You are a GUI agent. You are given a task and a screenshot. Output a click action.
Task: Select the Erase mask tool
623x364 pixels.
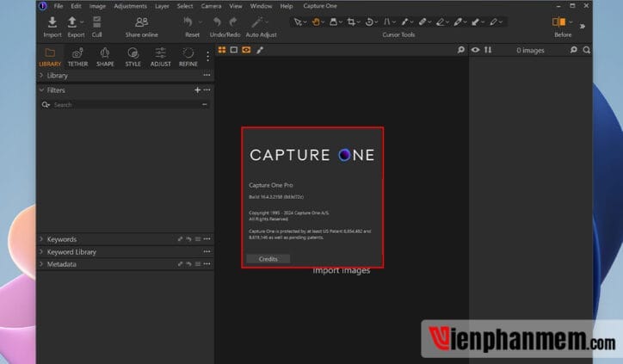pos(441,22)
